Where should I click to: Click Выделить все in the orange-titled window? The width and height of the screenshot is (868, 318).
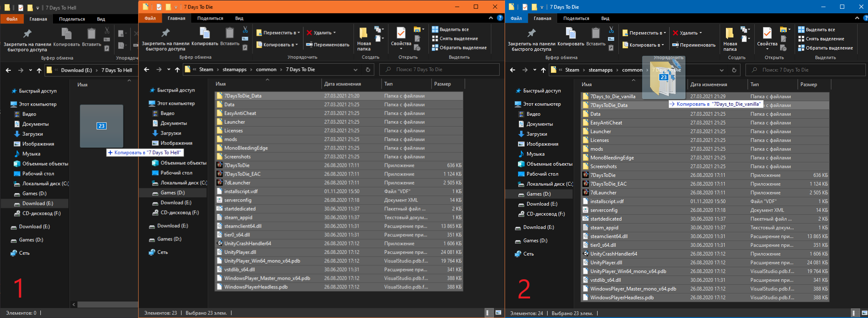pyautogui.click(x=450, y=29)
